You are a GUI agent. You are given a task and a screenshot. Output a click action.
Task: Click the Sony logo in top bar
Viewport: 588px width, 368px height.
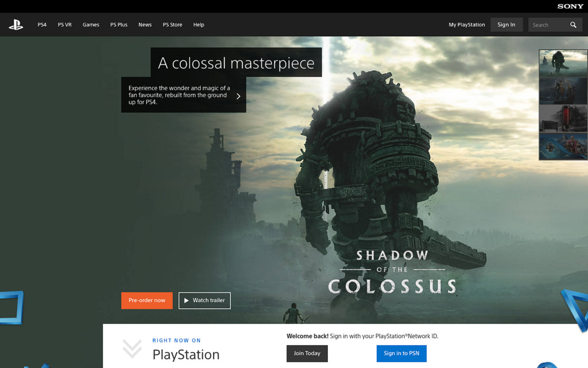[570, 6]
